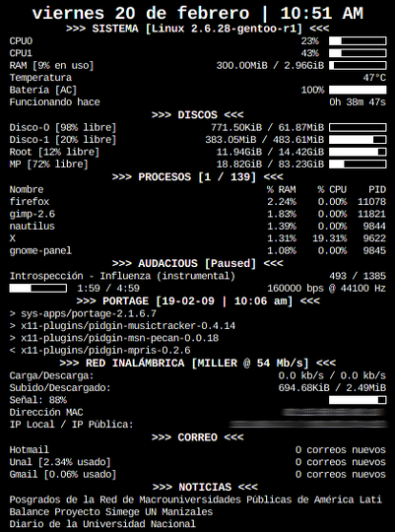Click the CPU1 usage bar
Image resolution: width=395 pixels, height=532 pixels.
(358, 53)
